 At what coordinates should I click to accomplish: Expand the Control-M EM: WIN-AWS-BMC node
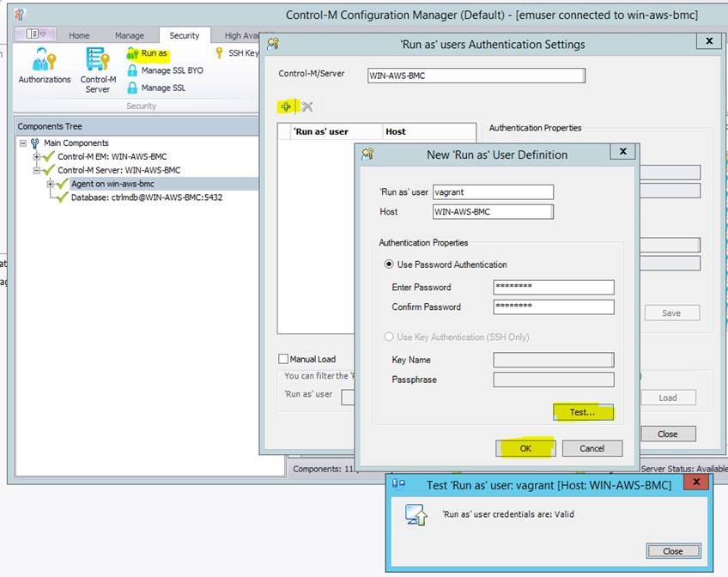[x=37, y=157]
